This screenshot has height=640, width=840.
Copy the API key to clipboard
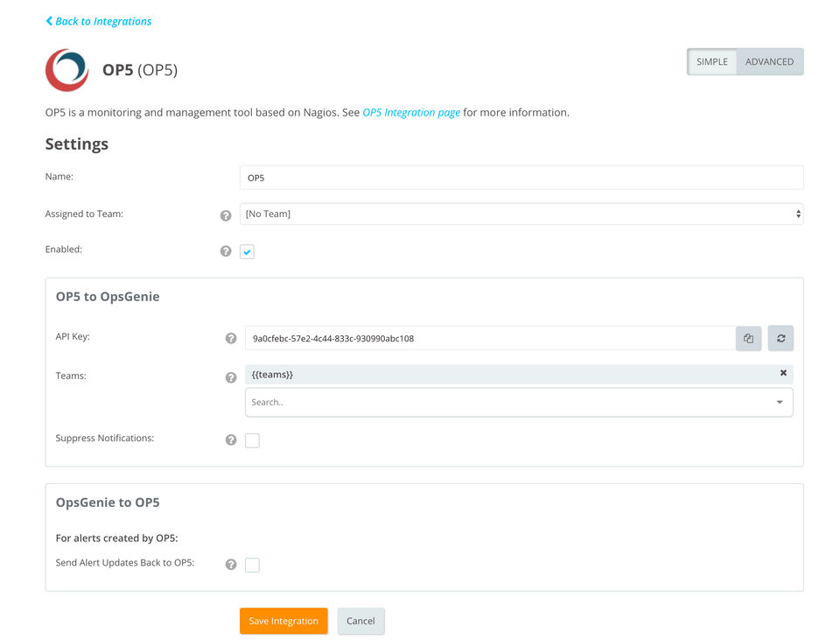tap(748, 338)
